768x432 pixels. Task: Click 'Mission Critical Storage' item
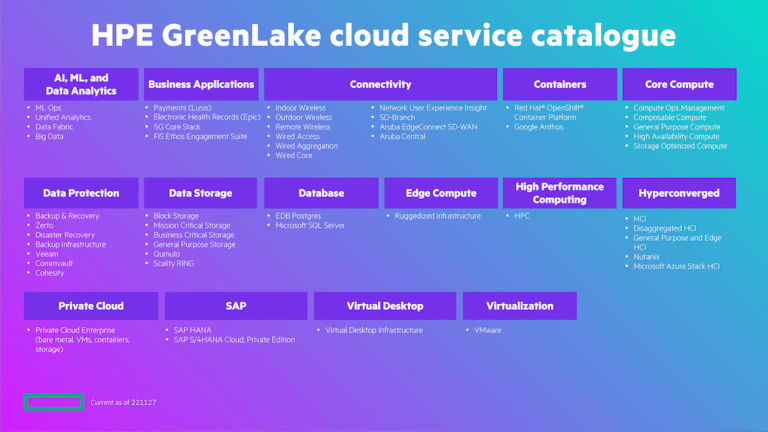click(x=192, y=225)
